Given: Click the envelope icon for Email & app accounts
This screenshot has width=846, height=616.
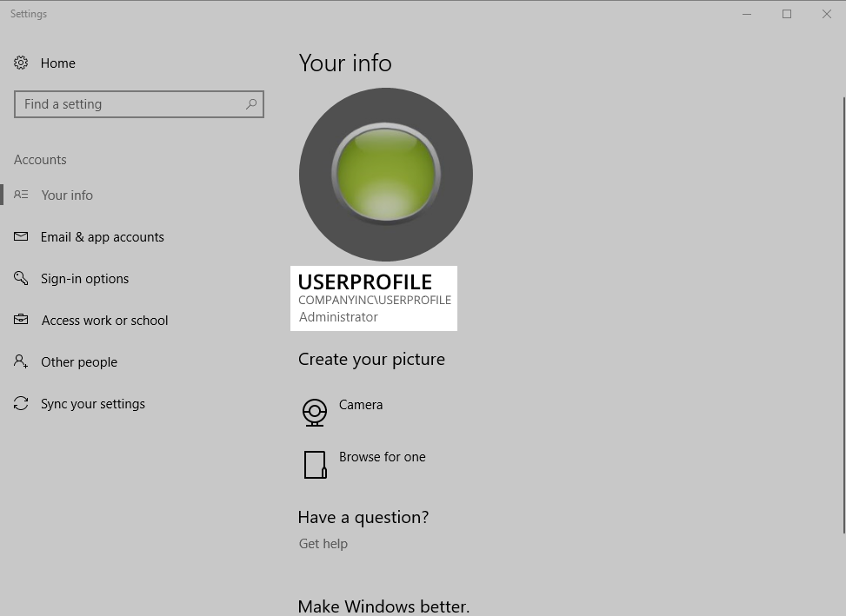Looking at the screenshot, I should point(21,236).
